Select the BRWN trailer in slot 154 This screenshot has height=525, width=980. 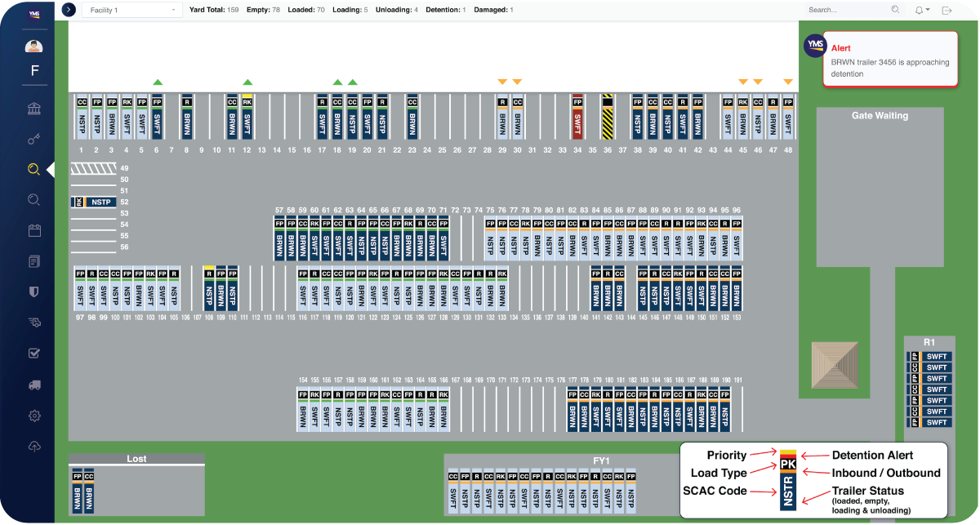tap(303, 408)
